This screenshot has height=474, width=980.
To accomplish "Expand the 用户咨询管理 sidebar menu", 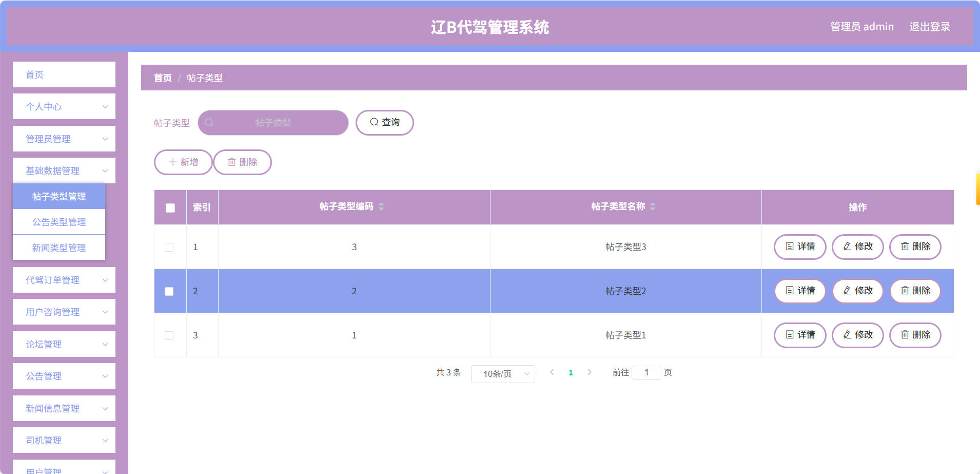I will tap(64, 312).
